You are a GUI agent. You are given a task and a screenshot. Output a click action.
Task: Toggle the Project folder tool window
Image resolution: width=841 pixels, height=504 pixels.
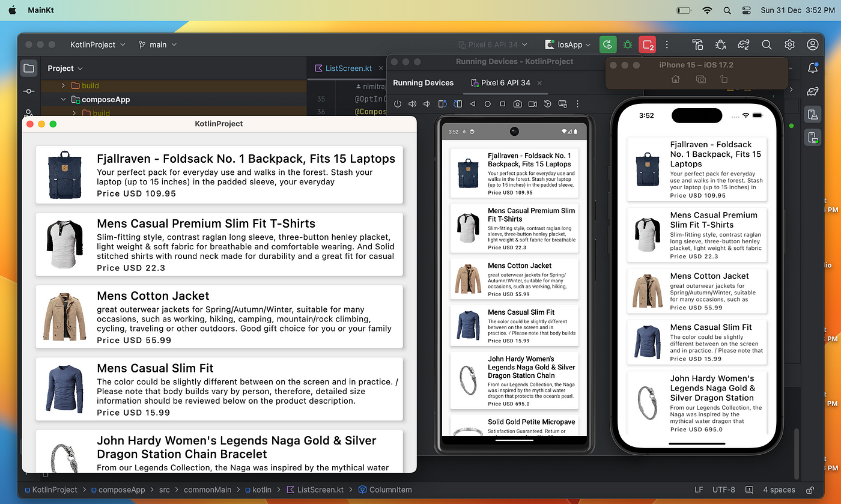coord(29,68)
